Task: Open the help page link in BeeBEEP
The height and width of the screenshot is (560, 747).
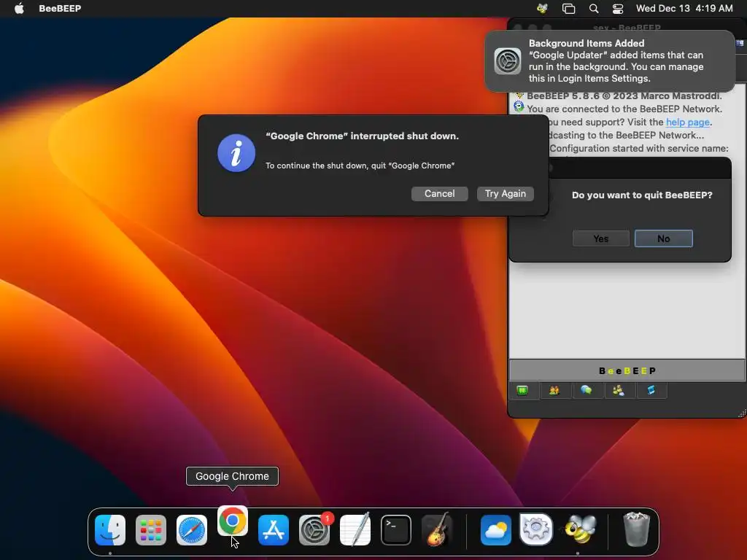Action: click(687, 122)
